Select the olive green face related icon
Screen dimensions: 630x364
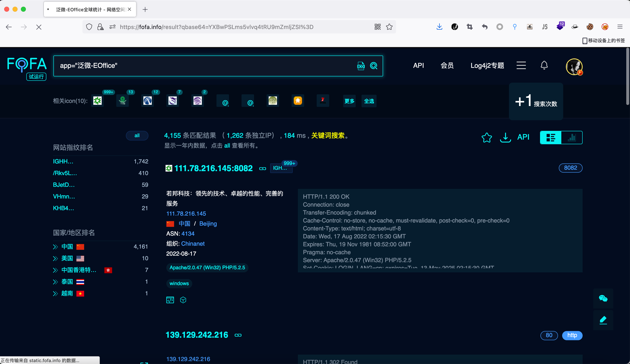coord(273,101)
